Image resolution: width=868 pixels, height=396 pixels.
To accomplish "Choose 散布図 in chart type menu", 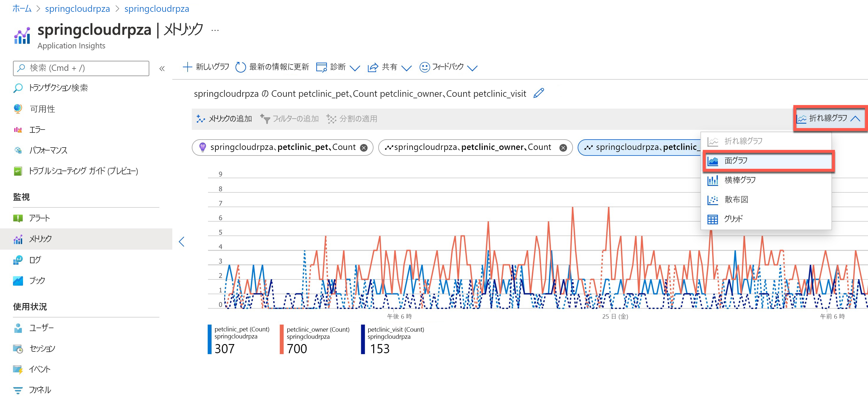I will coord(736,199).
